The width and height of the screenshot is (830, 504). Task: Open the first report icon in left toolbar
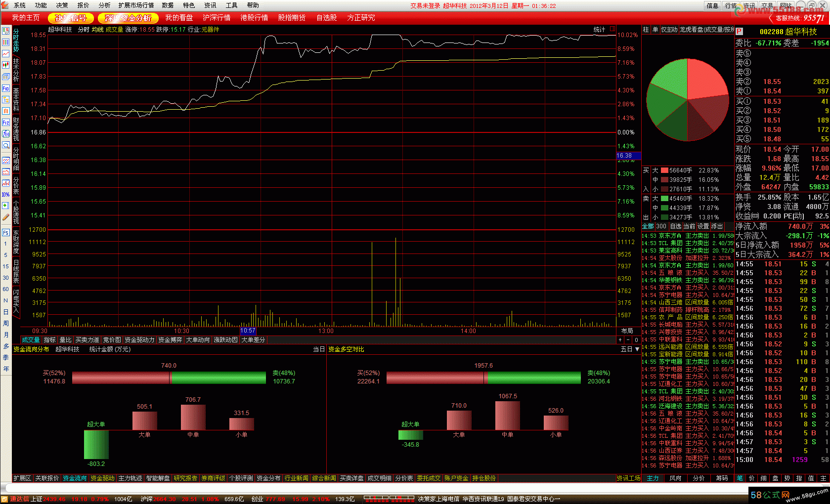[x=5, y=31]
